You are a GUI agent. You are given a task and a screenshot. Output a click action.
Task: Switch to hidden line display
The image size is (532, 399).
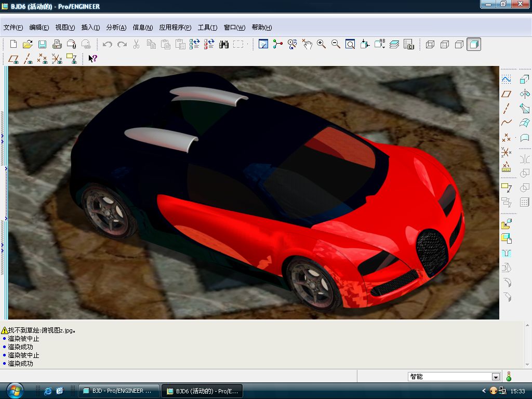pyautogui.click(x=445, y=44)
